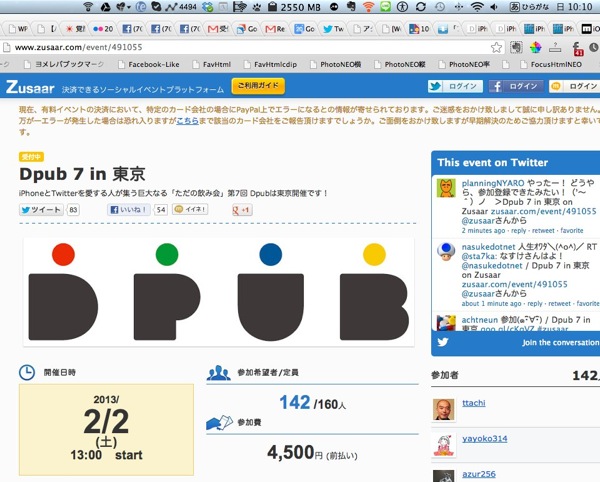Click the Twitter bird icon in widget footer

(443, 342)
